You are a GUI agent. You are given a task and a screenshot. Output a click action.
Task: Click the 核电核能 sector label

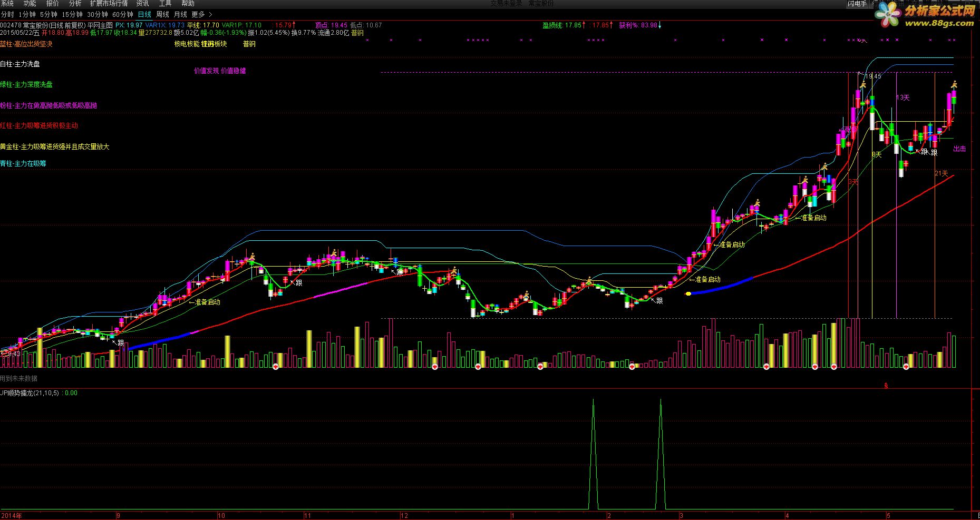pos(187,44)
